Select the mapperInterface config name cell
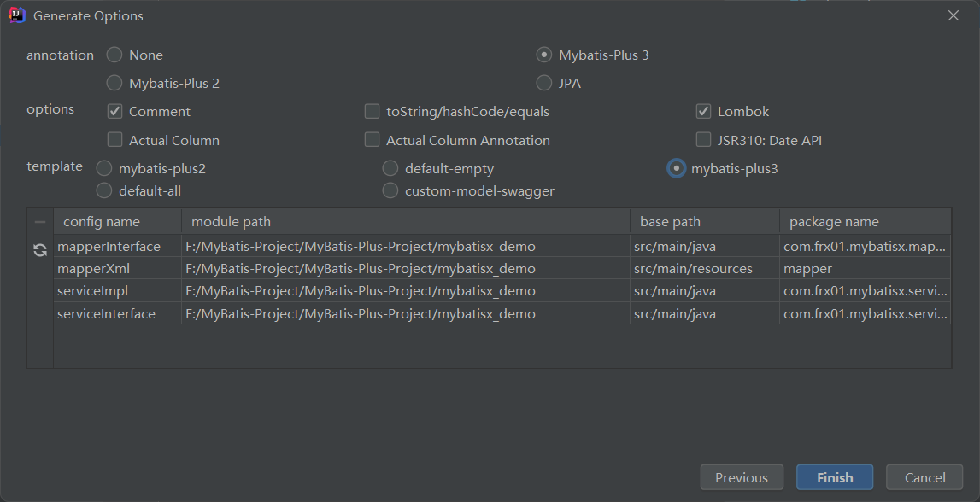 [x=118, y=247]
